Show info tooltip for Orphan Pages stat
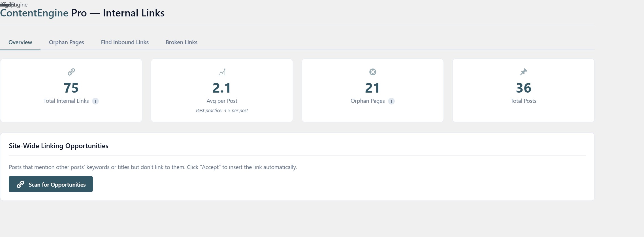This screenshot has width=644, height=237. click(391, 101)
